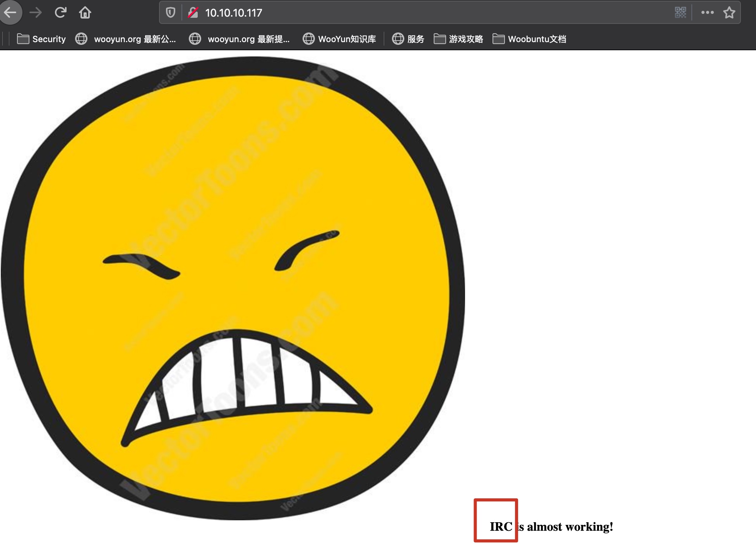Image resolution: width=756 pixels, height=552 pixels.
Task: Open the page actions three-dots menu
Action: point(707,12)
